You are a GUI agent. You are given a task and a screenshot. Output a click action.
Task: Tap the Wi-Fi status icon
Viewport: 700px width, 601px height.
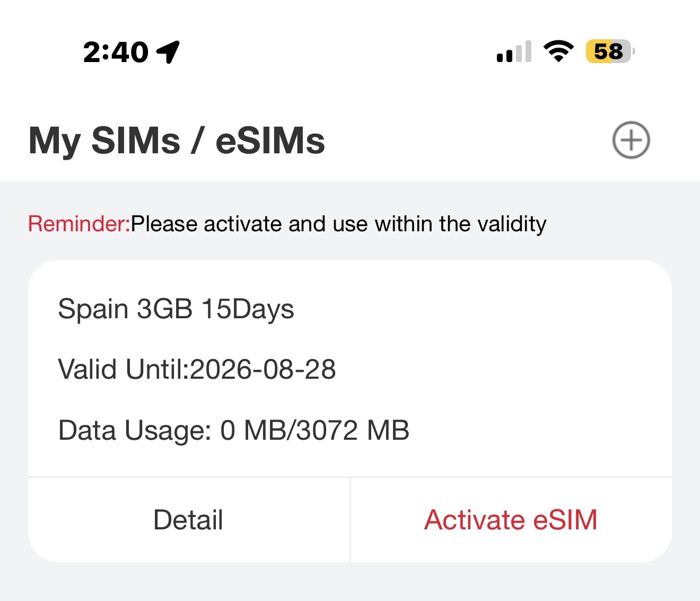point(558,51)
